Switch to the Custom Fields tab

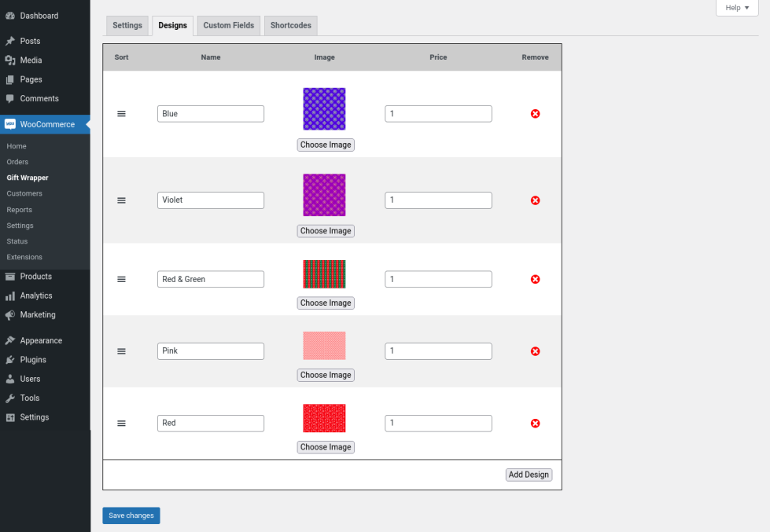[228, 25]
